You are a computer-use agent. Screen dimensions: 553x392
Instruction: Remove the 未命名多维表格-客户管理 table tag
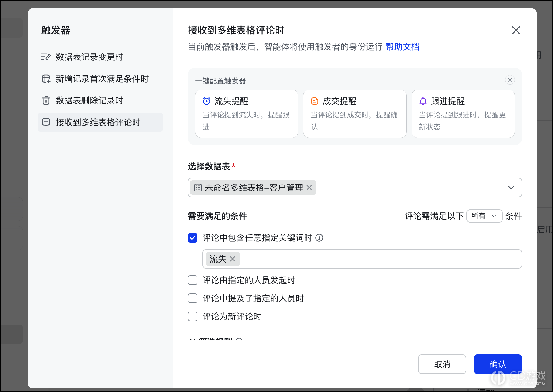309,188
